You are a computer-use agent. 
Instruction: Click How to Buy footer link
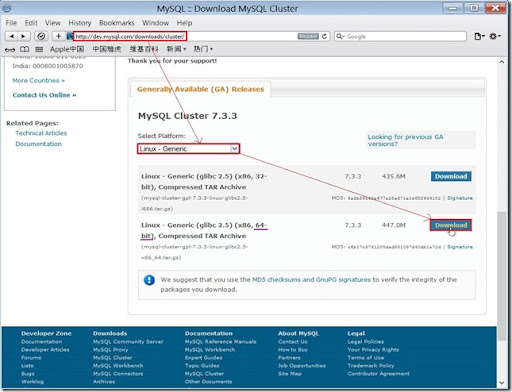tap(293, 350)
